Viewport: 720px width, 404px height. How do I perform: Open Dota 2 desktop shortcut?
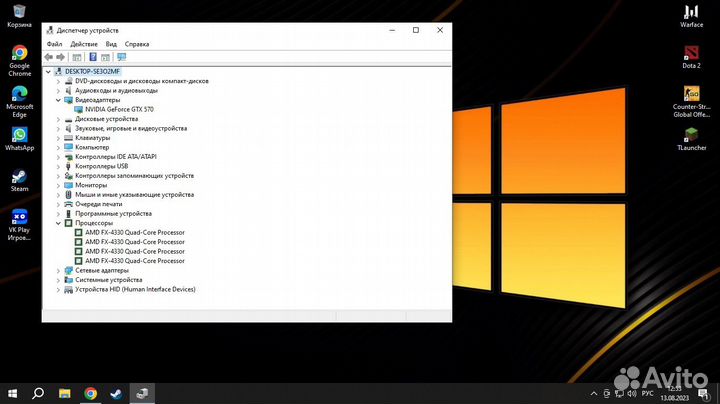point(692,57)
